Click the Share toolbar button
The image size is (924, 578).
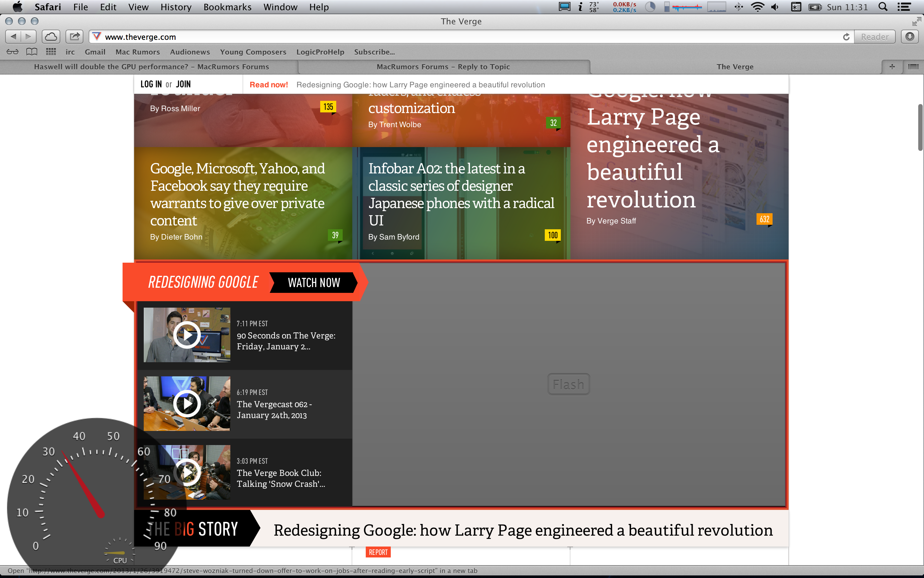[74, 37]
